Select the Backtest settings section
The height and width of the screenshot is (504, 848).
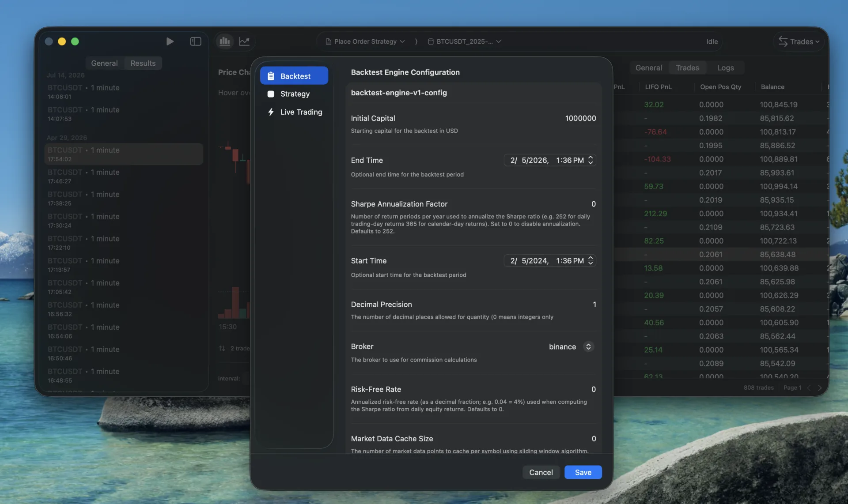(294, 76)
